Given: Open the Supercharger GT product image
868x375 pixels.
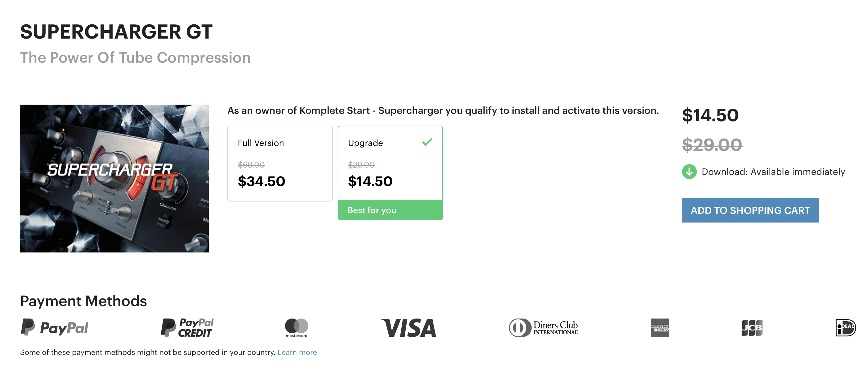Looking at the screenshot, I should pyautogui.click(x=114, y=178).
